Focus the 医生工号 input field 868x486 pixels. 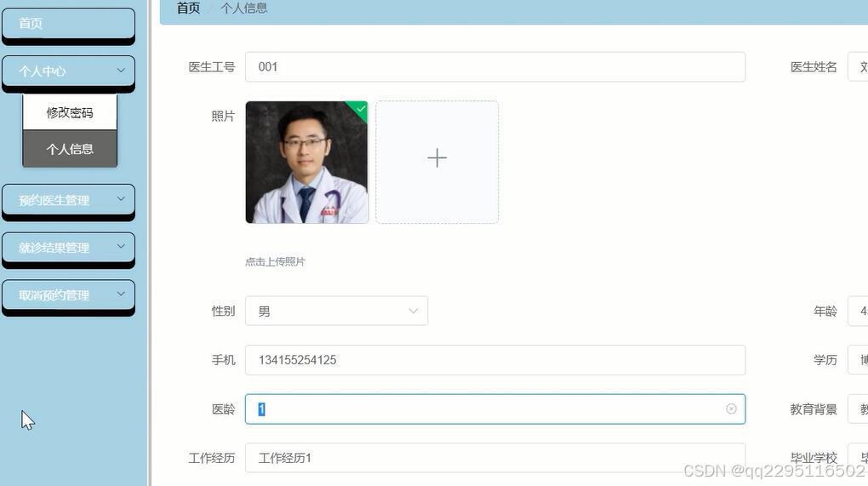[495, 67]
